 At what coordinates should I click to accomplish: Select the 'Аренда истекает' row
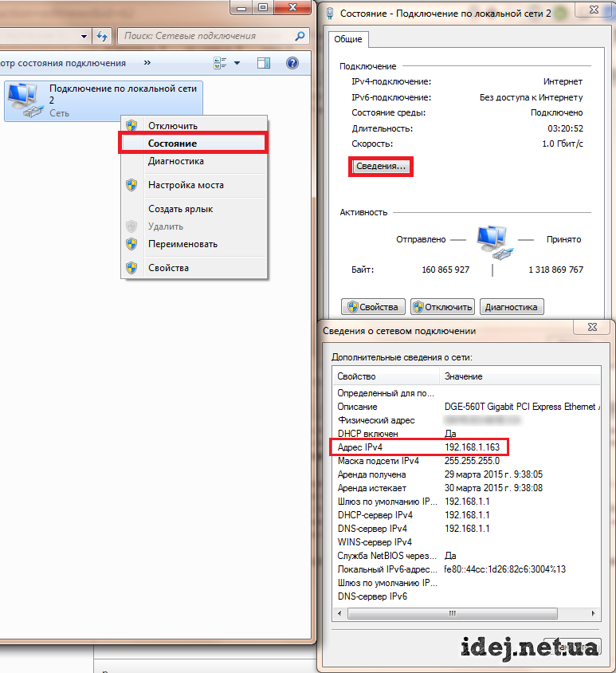466,488
